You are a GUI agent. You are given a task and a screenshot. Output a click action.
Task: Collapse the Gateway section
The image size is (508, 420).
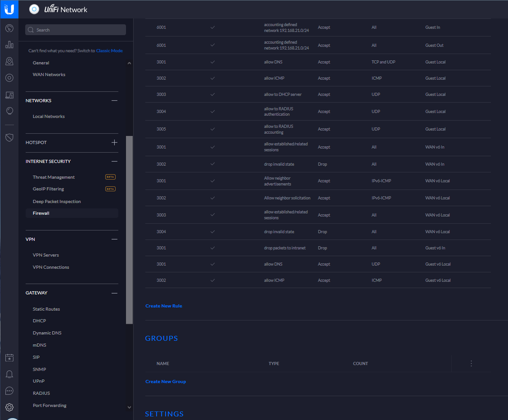[114, 293]
